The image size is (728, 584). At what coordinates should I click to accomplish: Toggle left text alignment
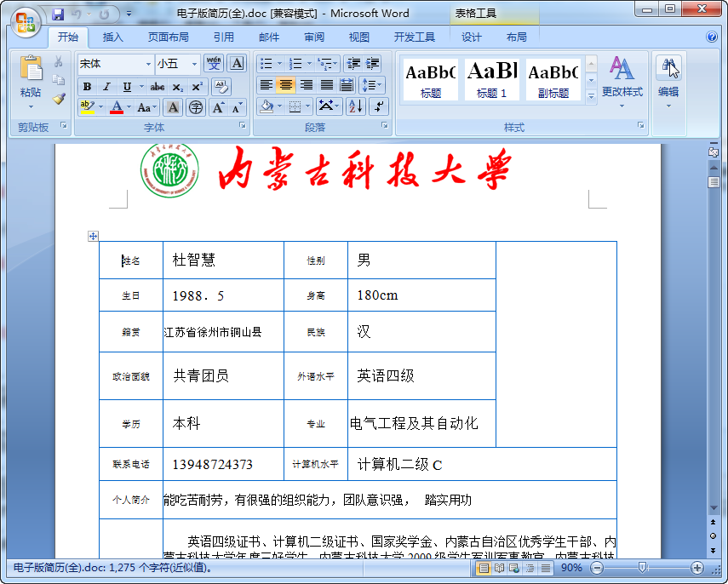[x=266, y=85]
